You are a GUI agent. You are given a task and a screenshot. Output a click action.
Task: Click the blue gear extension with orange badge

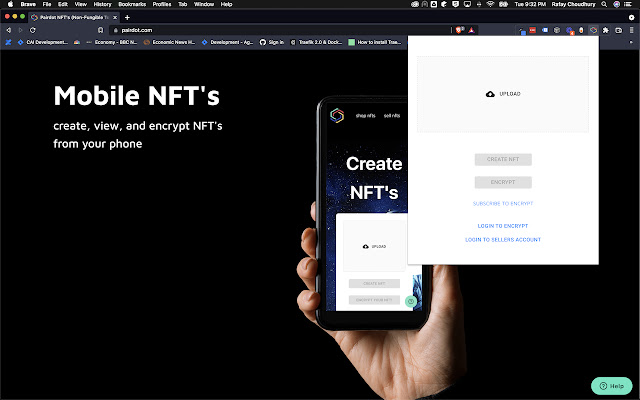point(570,31)
